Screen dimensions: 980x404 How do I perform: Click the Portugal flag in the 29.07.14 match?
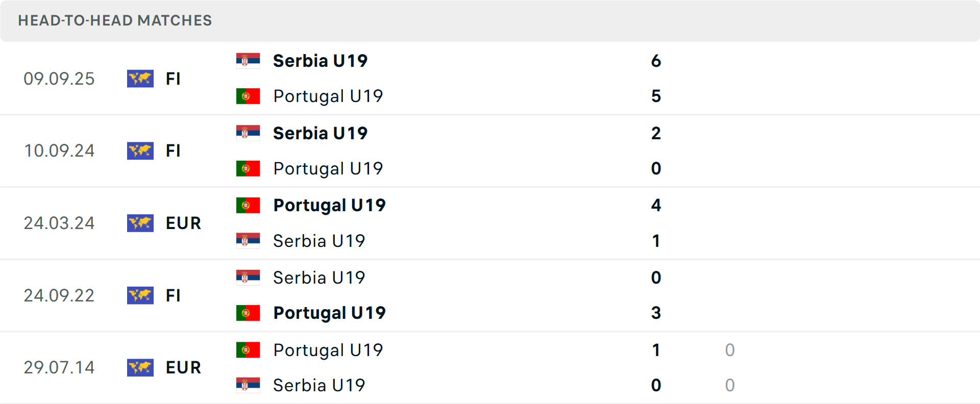[248, 350]
